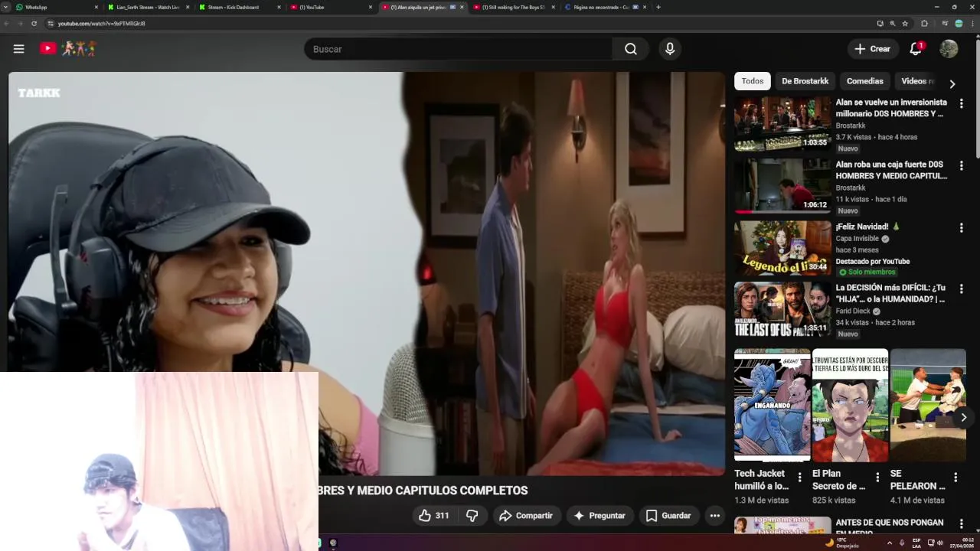This screenshot has height=551, width=980.
Task: Open 'SE PELEARON' short thumbnail
Action: coord(928,405)
